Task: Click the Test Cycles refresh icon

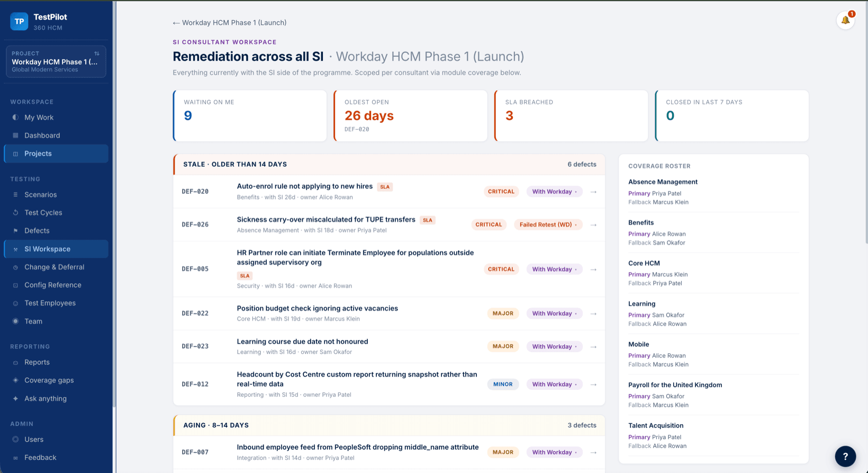Action: pyautogui.click(x=15, y=213)
